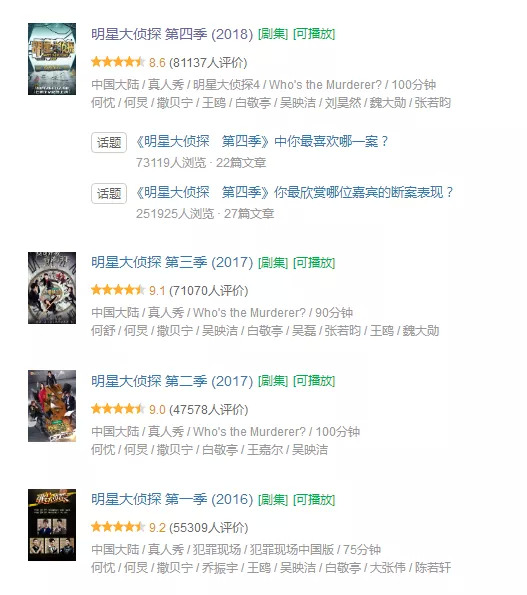Screen dimensions: 527x595
Task: Open the title link 明星大侦探 第一季 (2016)
Action: point(172,499)
